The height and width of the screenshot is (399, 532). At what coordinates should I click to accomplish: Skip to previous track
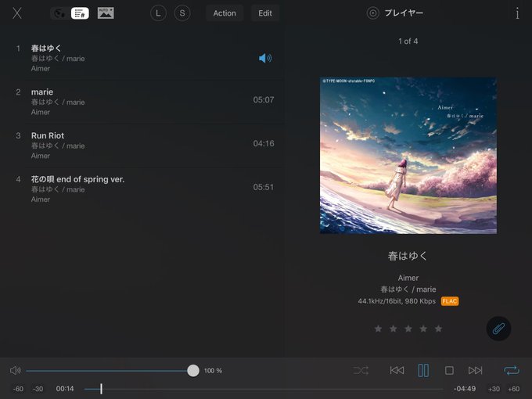click(397, 371)
